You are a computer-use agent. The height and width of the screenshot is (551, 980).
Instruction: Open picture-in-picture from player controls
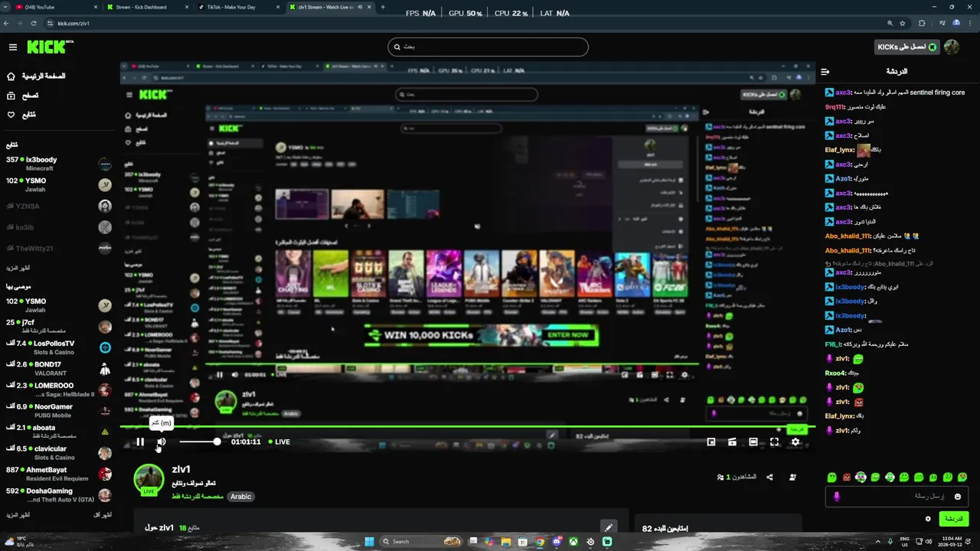pyautogui.click(x=711, y=442)
